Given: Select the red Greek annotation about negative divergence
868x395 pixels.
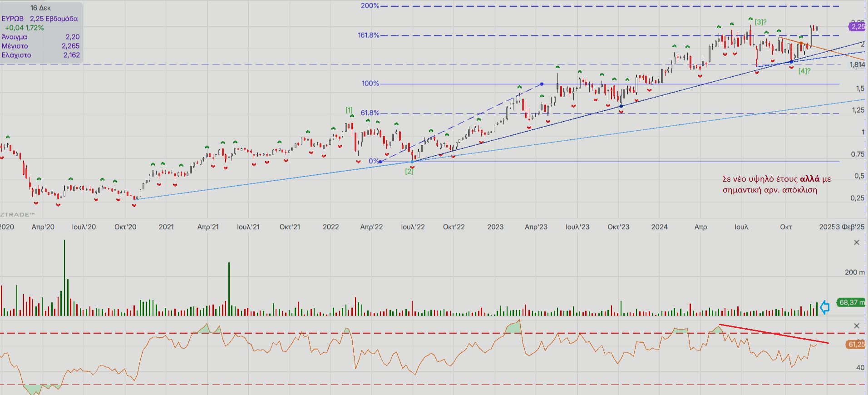Looking at the screenshot, I should click(777, 184).
